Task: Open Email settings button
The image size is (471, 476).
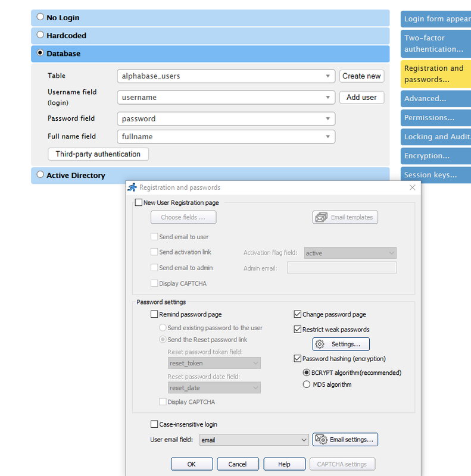Action: 345,440
